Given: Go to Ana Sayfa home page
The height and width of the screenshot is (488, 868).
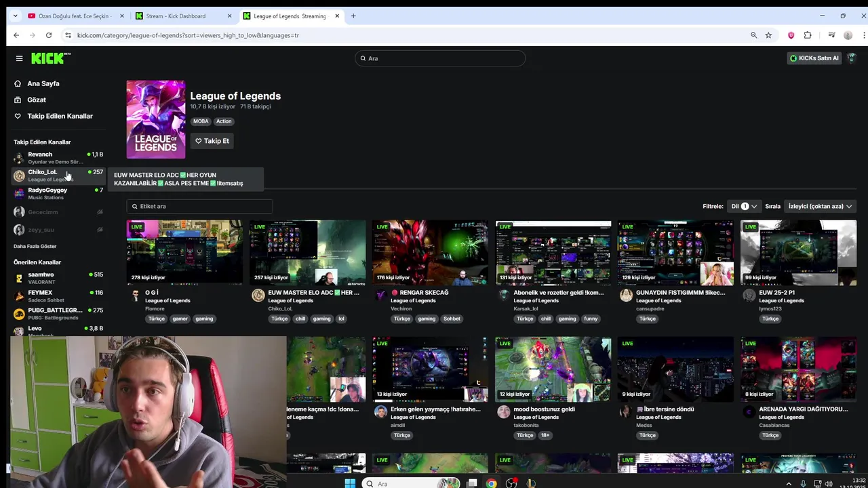Looking at the screenshot, I should [x=43, y=83].
